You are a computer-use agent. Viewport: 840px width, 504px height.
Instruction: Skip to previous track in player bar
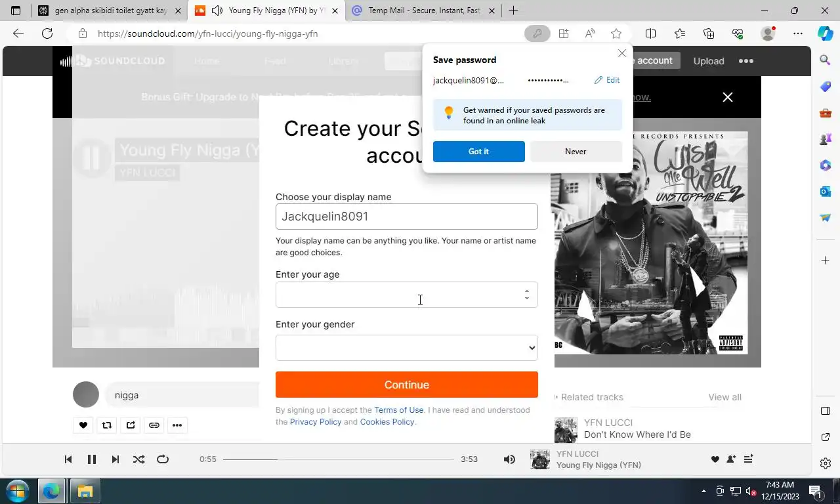pos(68,459)
